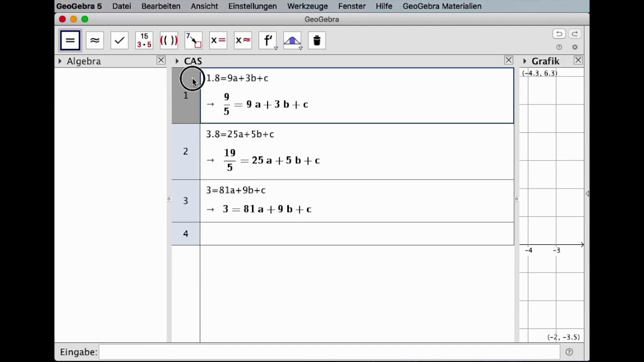Select the Keep Input checkmark tool
644x362 pixels.
coord(119,41)
